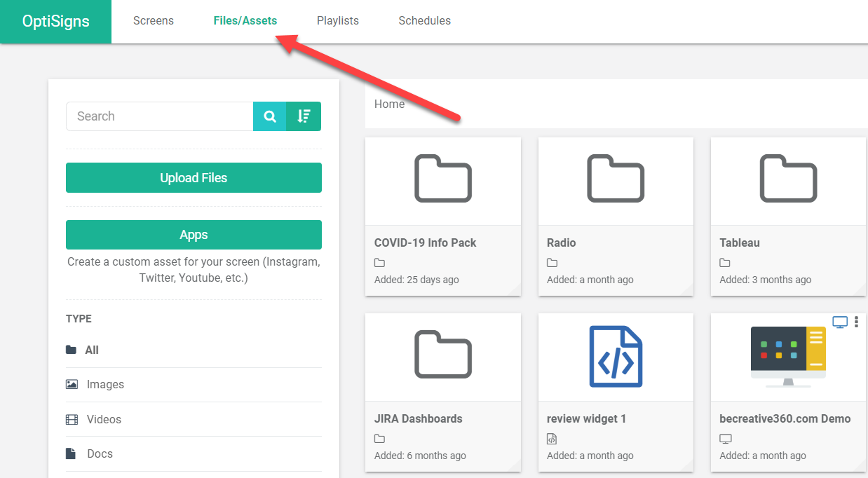The width and height of the screenshot is (868, 478).
Task: Click the blue screen icon on becreative360.com Demo
Action: click(x=840, y=322)
